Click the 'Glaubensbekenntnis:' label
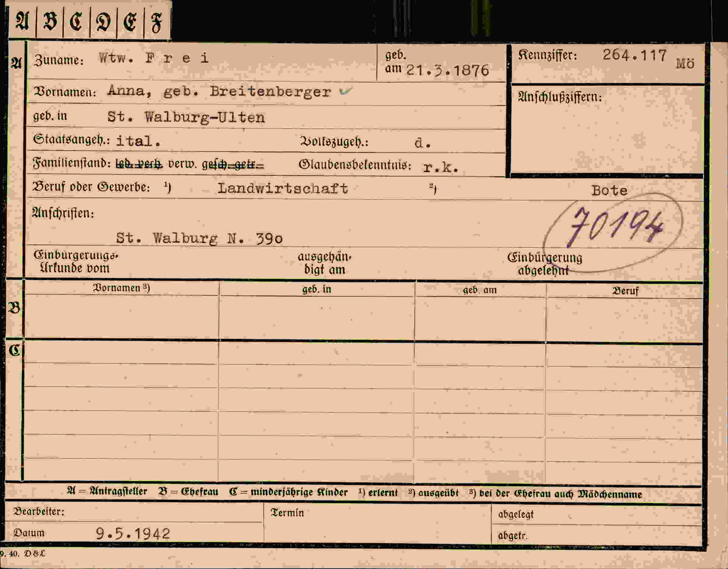 (355, 165)
